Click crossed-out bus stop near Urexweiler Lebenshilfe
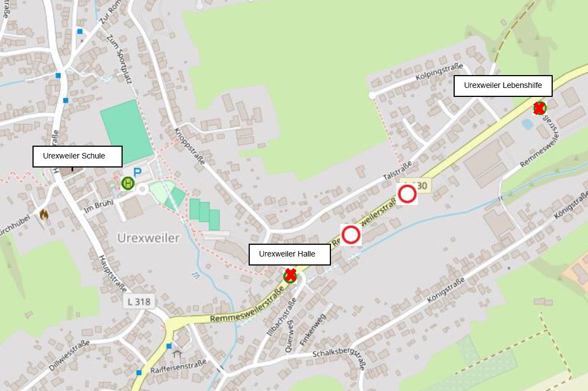Image resolution: width=588 pixels, height=391 pixels. (x=539, y=108)
